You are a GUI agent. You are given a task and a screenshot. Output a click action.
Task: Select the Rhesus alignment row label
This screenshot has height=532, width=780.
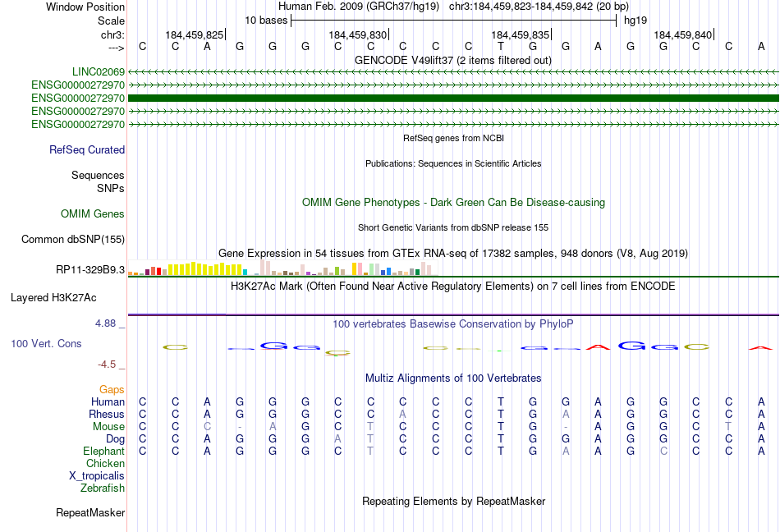(107, 414)
